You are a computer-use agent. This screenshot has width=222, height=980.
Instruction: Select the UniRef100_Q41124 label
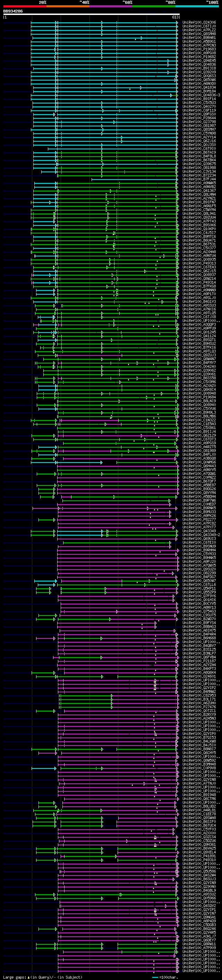[199, 336]
